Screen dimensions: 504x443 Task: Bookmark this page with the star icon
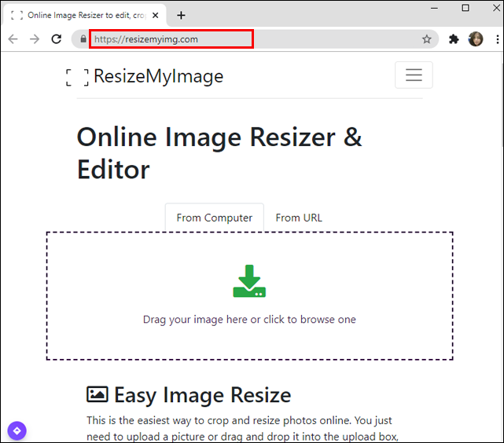(x=426, y=39)
